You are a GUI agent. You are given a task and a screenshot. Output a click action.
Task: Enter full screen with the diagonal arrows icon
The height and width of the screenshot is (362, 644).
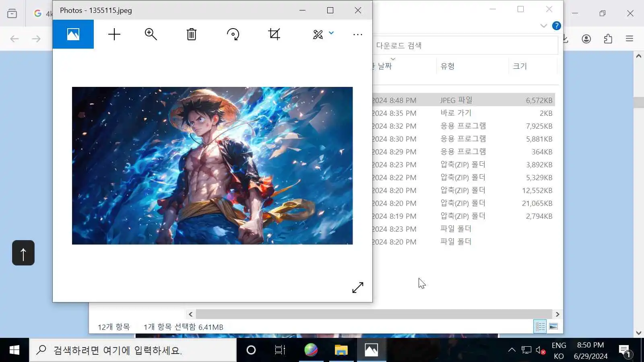pyautogui.click(x=358, y=287)
